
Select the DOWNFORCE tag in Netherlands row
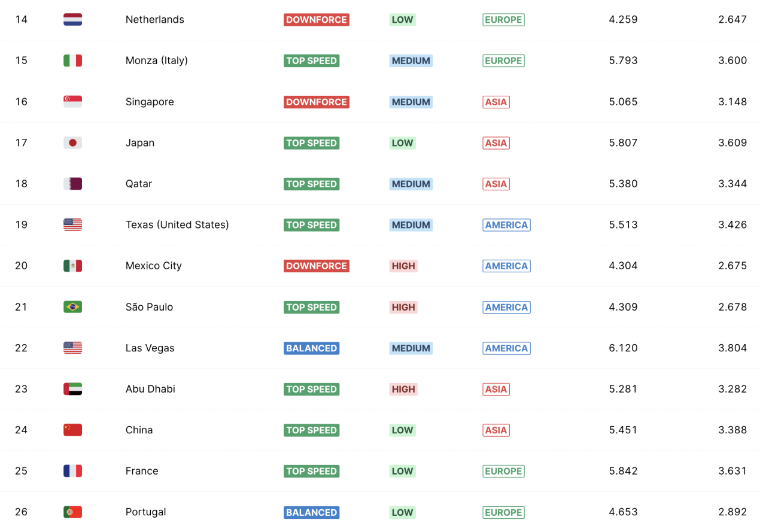316,20
